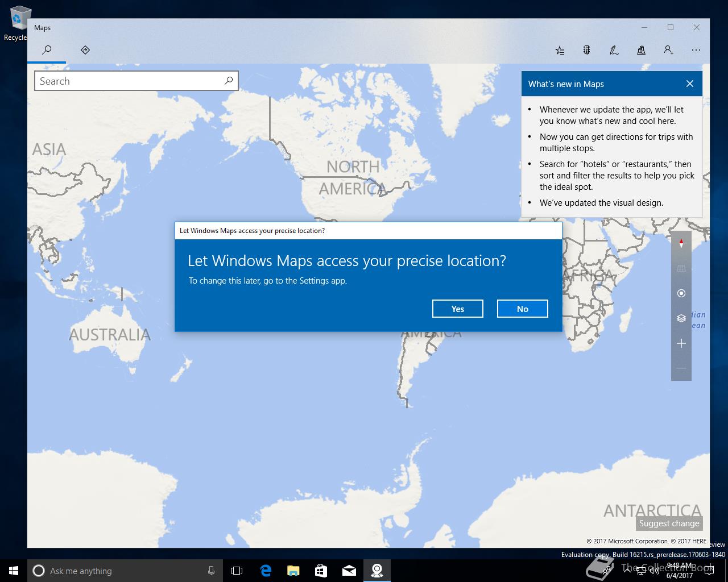Click the Suggest change button

669,523
